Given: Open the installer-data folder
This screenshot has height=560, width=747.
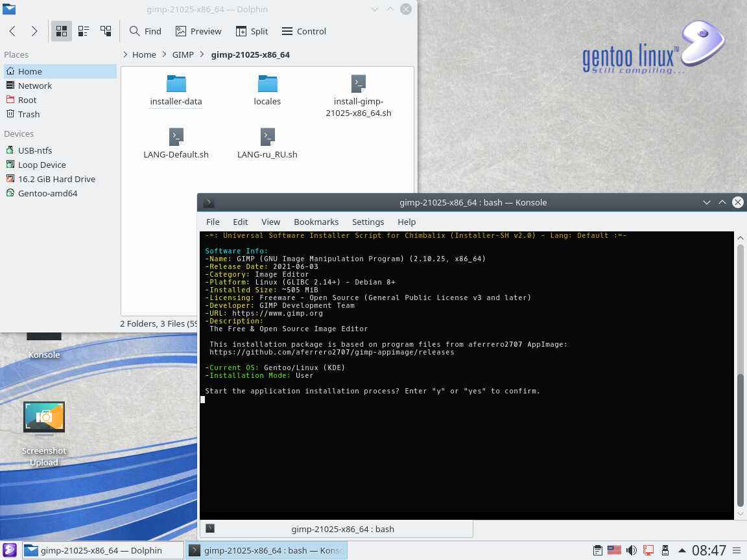Looking at the screenshot, I should pos(176,89).
